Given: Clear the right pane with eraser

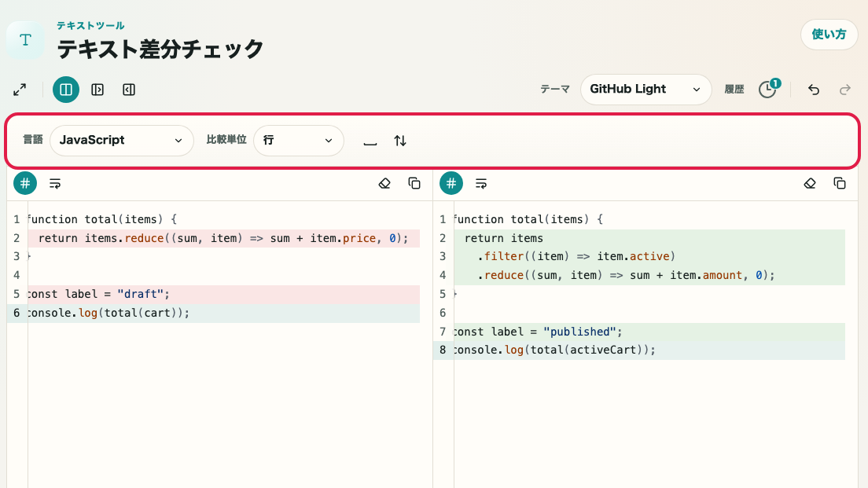Looking at the screenshot, I should tap(810, 184).
